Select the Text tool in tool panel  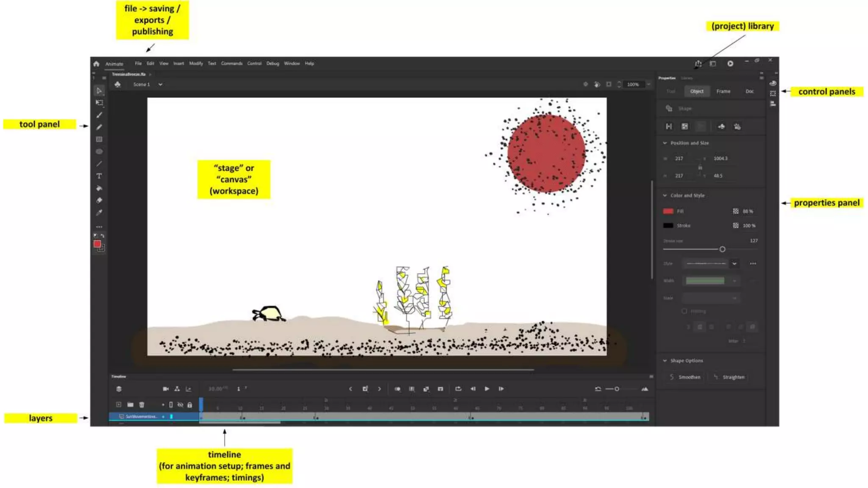tap(99, 176)
